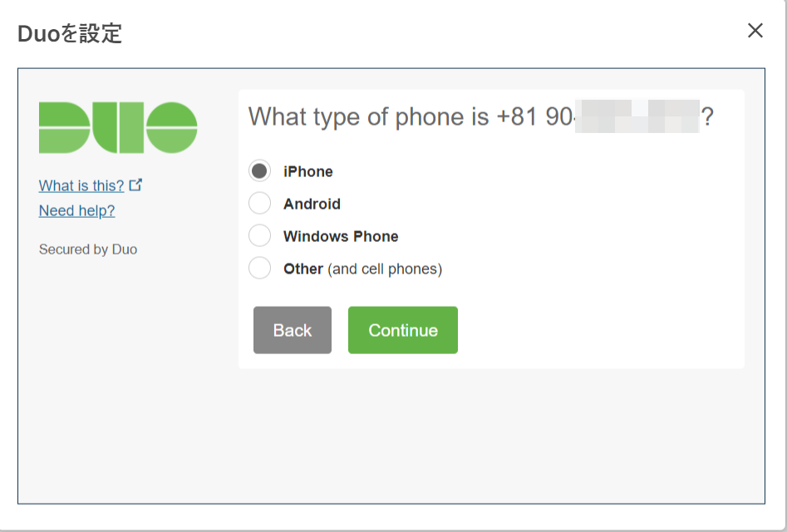Select the Other radio button
This screenshot has height=532, width=787.
click(260, 268)
